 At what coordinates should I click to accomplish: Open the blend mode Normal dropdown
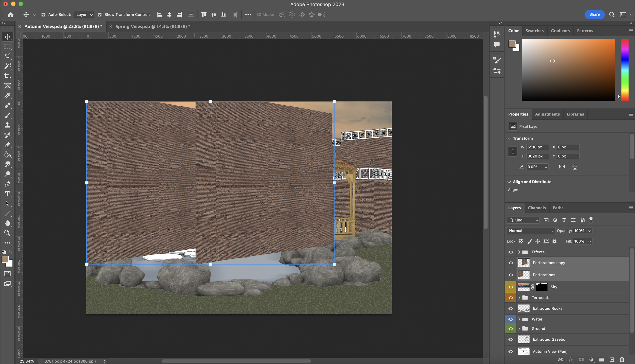pyautogui.click(x=531, y=231)
